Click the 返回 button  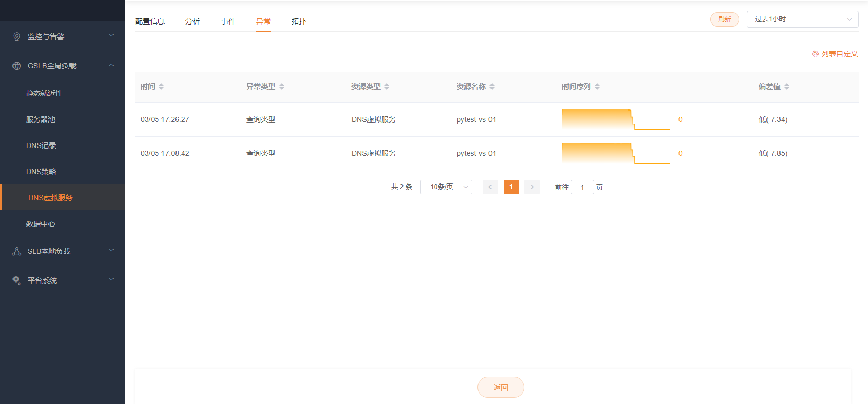500,387
